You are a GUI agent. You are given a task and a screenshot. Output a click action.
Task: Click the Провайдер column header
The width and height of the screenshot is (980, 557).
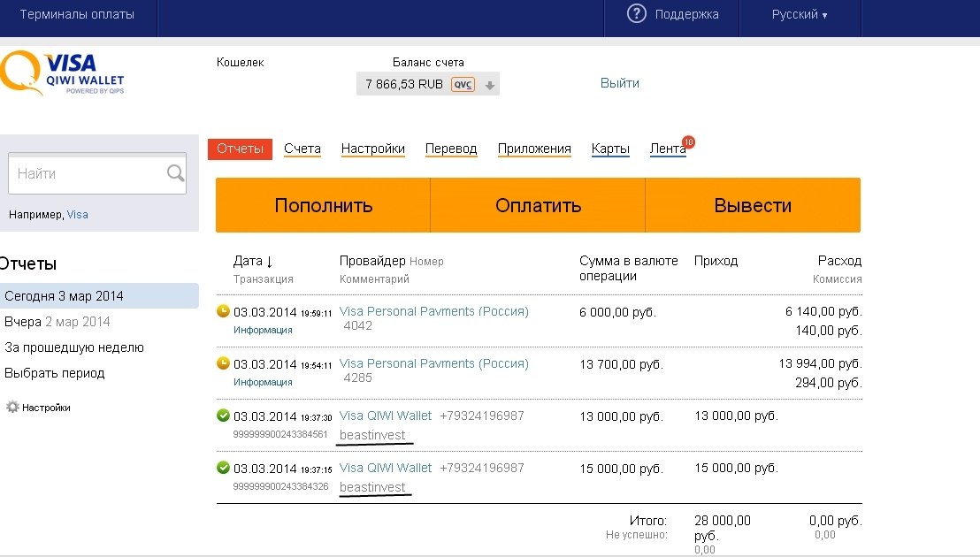[373, 261]
